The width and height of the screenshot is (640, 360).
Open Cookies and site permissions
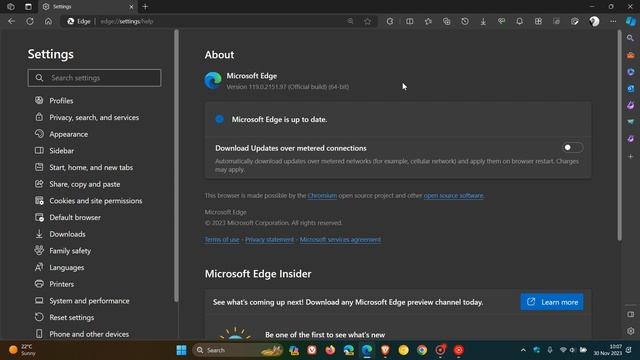96,201
